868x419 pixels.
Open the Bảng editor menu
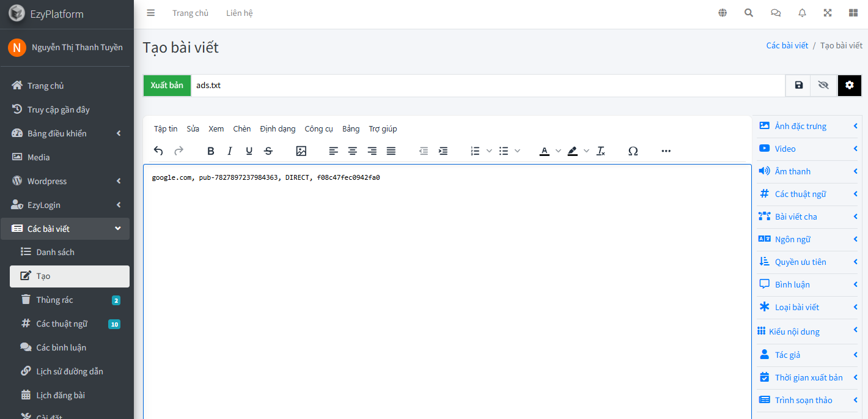(x=351, y=128)
